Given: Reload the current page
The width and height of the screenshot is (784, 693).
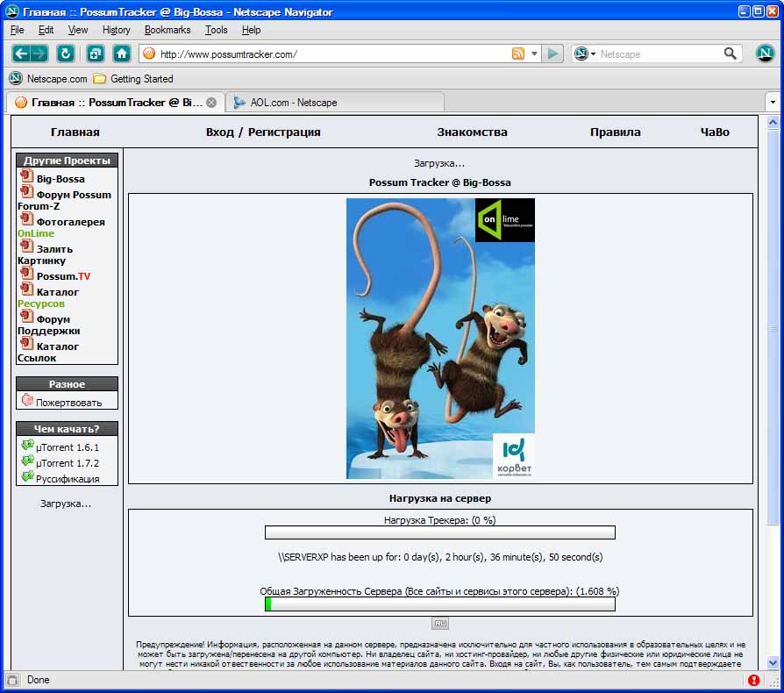Looking at the screenshot, I should pyautogui.click(x=66, y=53).
